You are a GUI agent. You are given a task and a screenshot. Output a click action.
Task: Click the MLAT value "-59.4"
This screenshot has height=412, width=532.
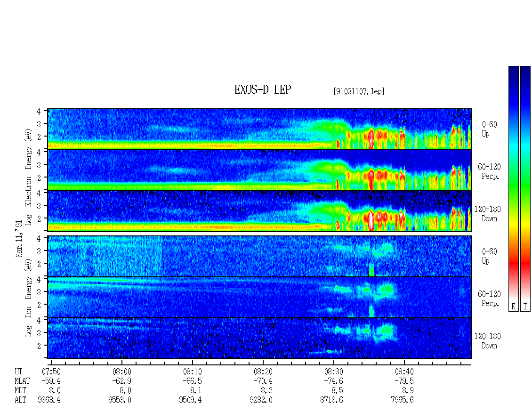(50, 381)
